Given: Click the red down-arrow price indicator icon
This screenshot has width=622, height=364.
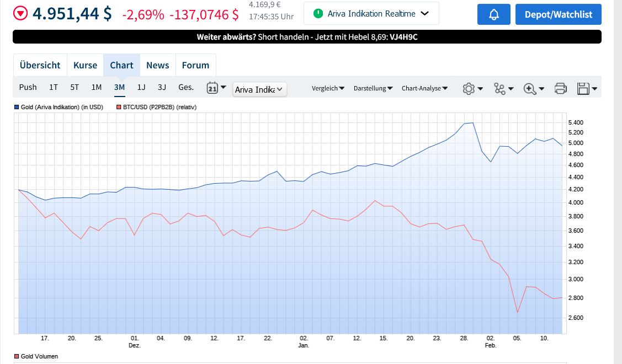Looking at the screenshot, I should 20,13.
